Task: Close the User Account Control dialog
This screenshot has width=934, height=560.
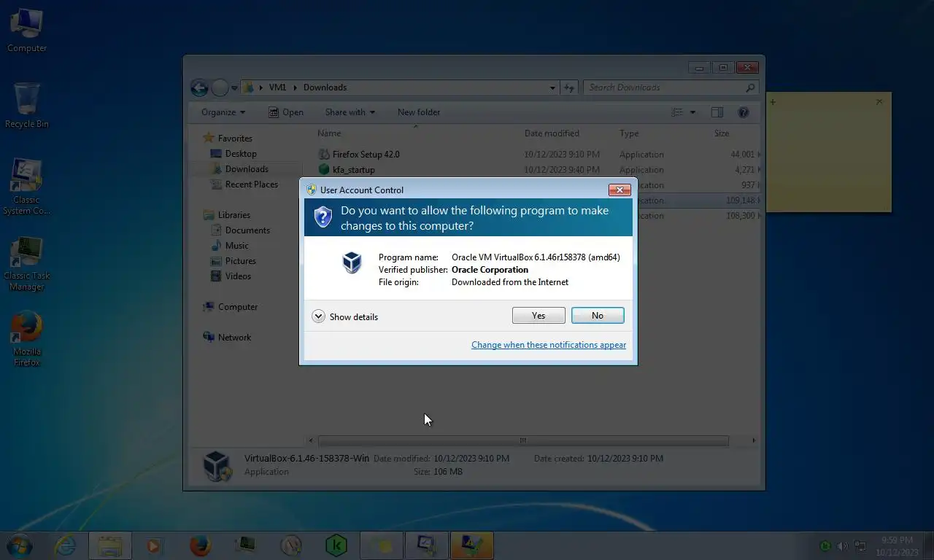Action: pyautogui.click(x=620, y=190)
